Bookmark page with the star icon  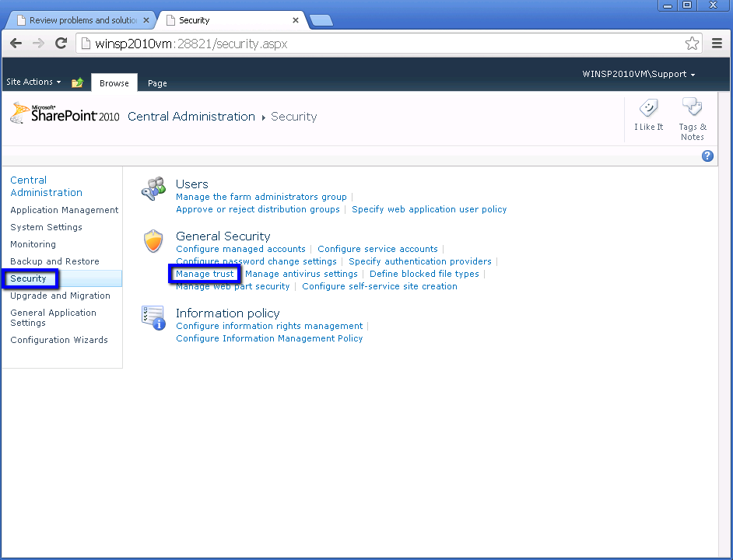coord(692,44)
